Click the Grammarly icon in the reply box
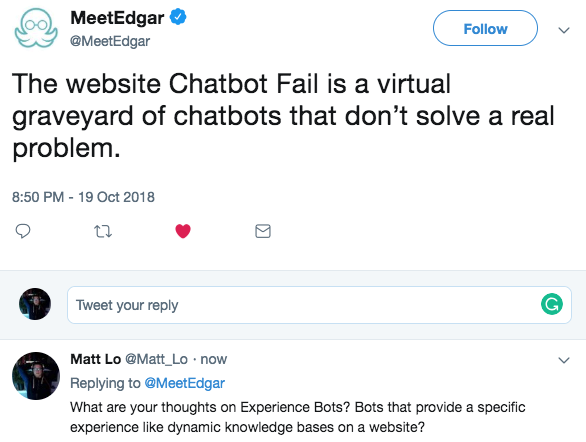 [x=552, y=304]
